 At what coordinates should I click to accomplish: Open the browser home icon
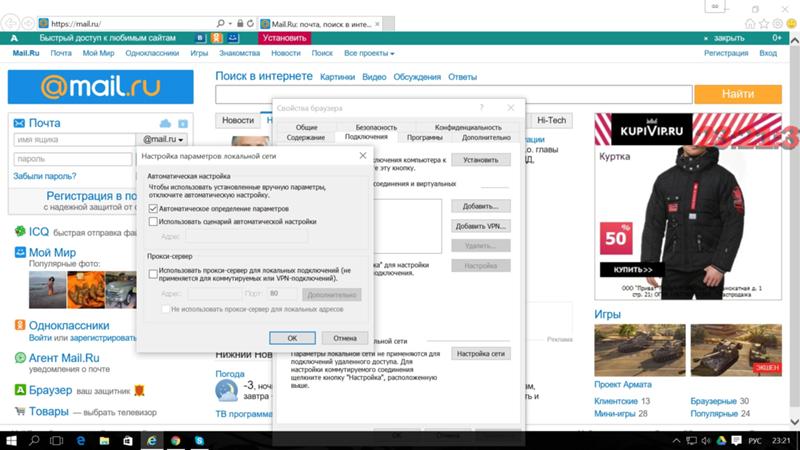[750, 23]
